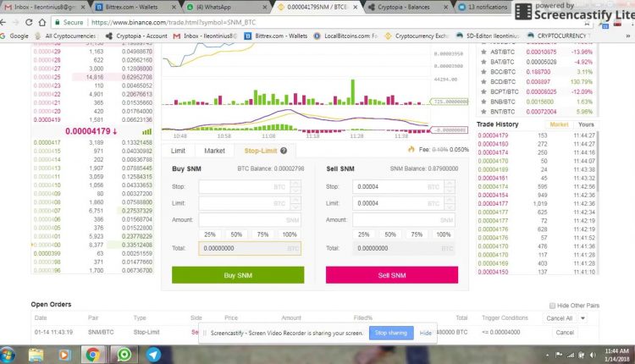Click the volume speaker tray icon
Screen dimensions: 635x364
pyautogui.click(x=593, y=355)
